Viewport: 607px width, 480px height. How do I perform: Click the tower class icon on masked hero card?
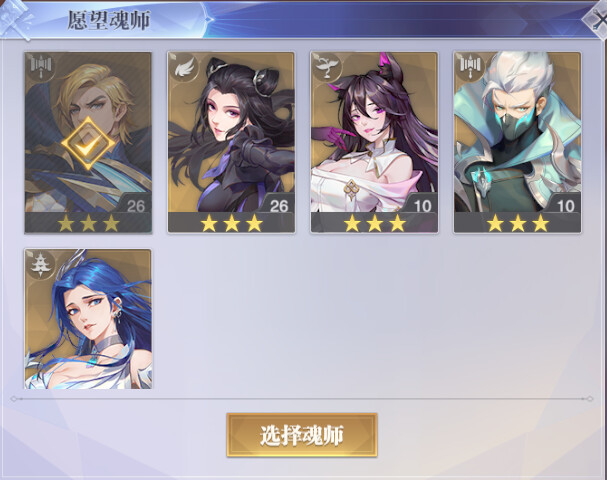(x=470, y=68)
